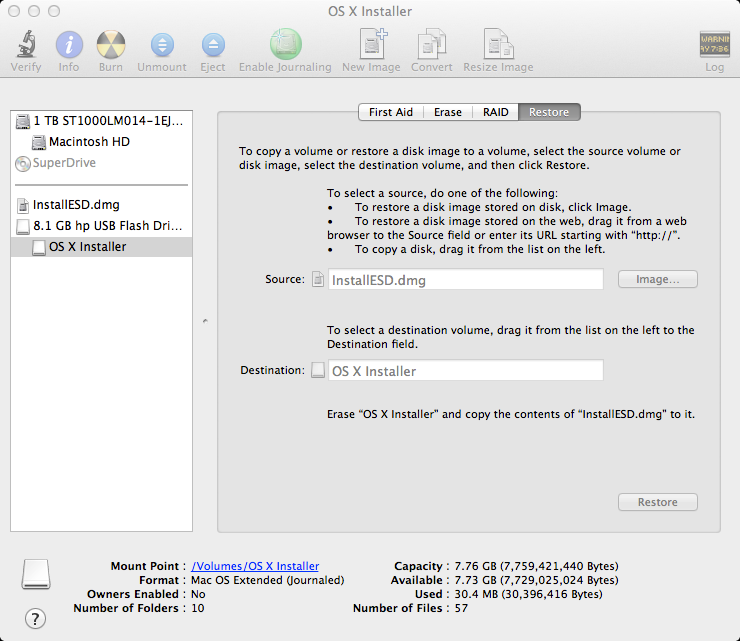
Task: Click the destination volume icon beside Destination field
Action: [x=318, y=371]
